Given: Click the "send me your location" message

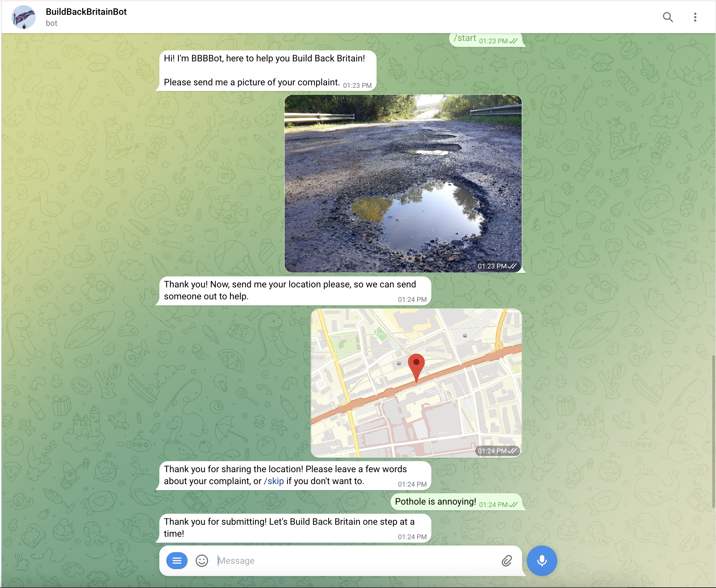Looking at the screenshot, I should pyautogui.click(x=290, y=290).
